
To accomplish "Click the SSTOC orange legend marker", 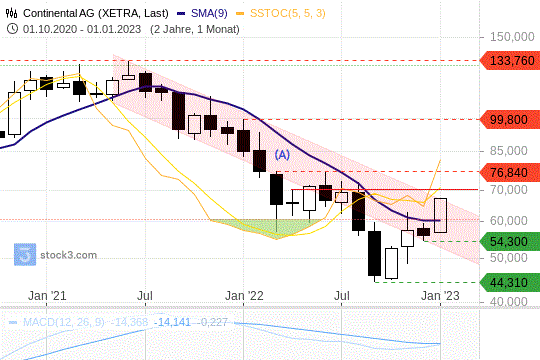I will [x=240, y=14].
